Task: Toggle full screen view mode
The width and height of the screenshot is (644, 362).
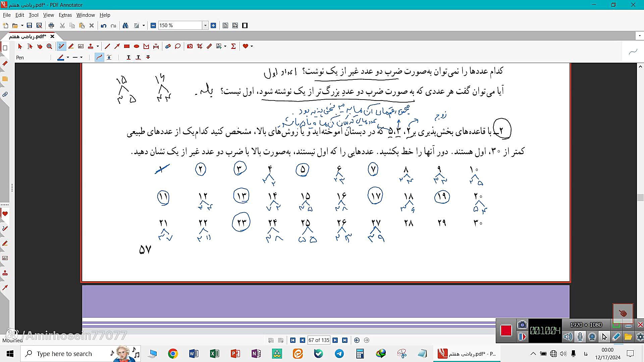Action: click(x=245, y=25)
